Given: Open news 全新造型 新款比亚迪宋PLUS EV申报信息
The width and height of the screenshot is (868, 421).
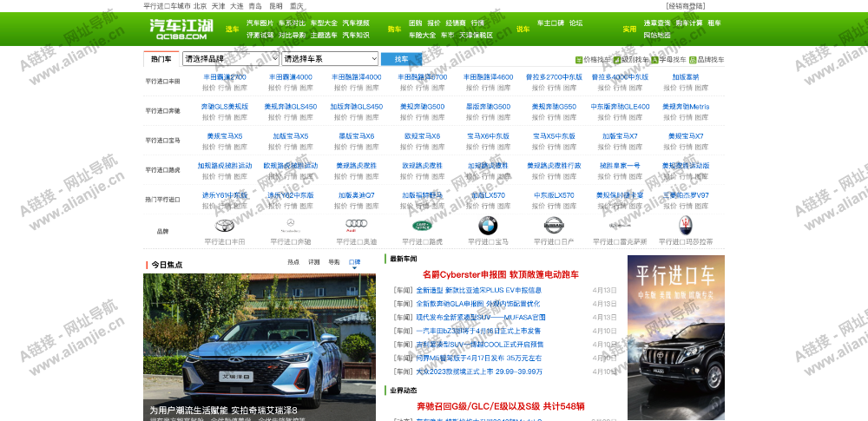Looking at the screenshot, I should tap(478, 290).
